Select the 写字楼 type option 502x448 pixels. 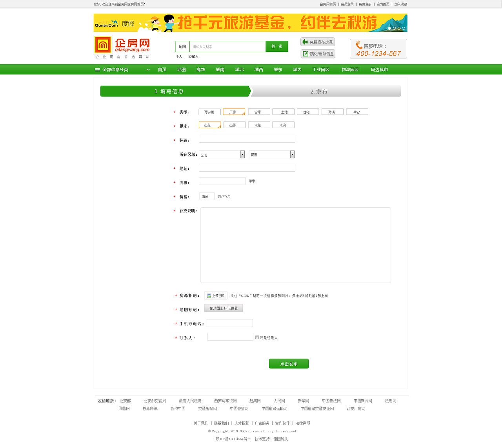point(209,112)
